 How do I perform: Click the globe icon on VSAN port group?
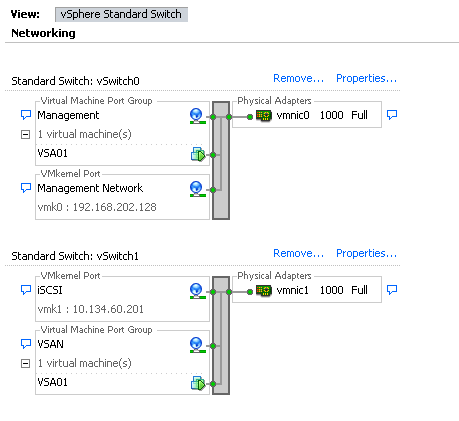click(x=197, y=345)
